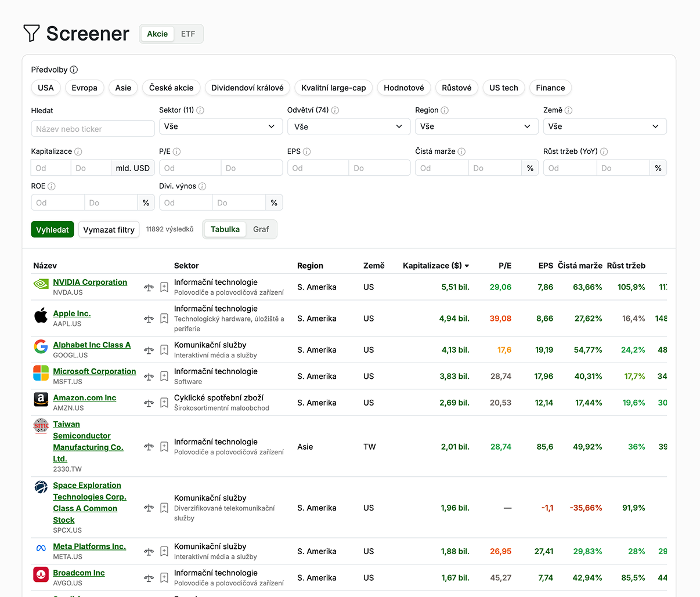Switch to the ETF toggle
Image resolution: width=700 pixels, height=597 pixels.
click(188, 34)
